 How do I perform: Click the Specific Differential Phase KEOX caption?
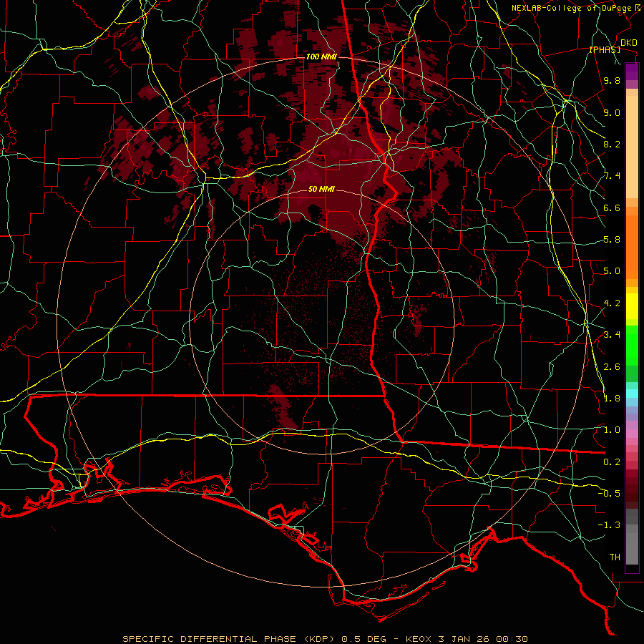pos(325,639)
